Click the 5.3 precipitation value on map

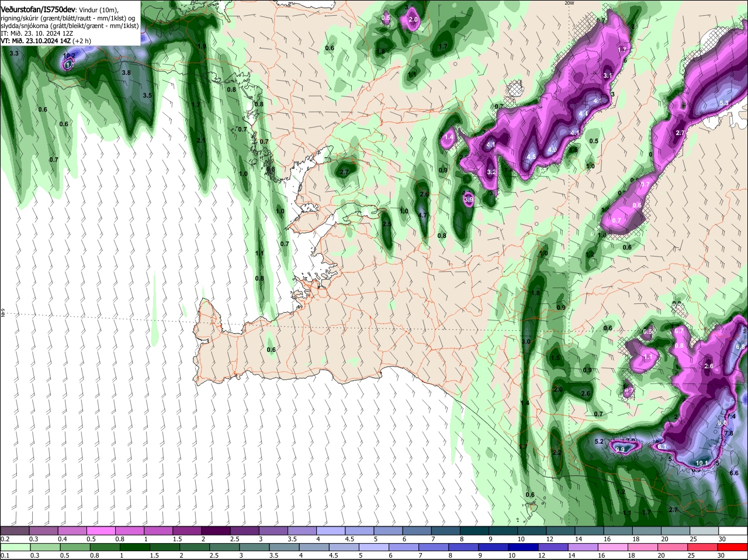click(x=724, y=103)
